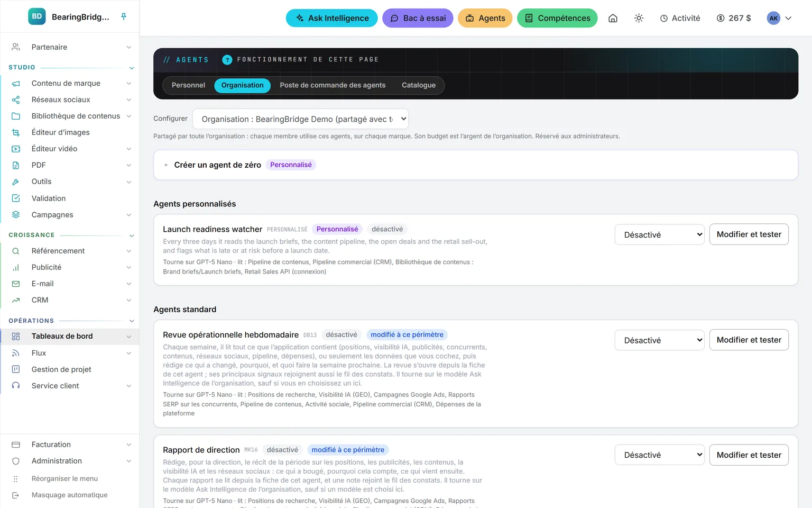Click the Réseaux sociaux share icon
812x508 pixels.
pos(16,99)
